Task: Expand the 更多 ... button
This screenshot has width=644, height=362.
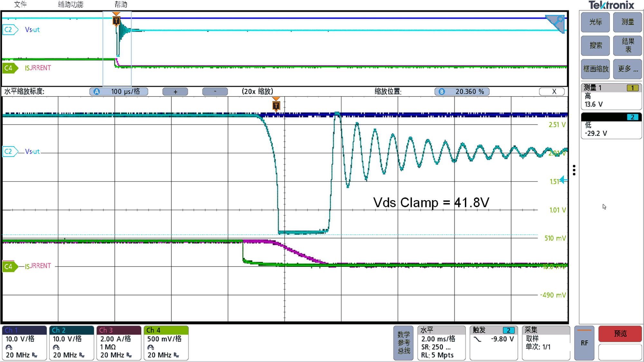Action: (628, 69)
